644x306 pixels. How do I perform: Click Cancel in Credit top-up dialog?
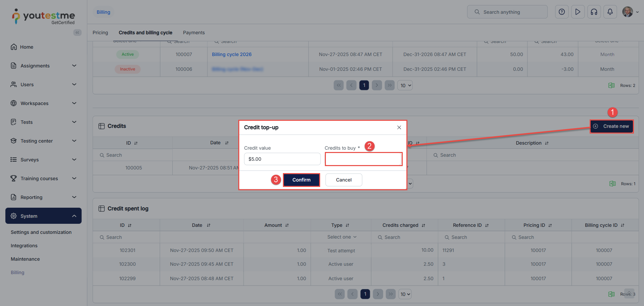point(344,180)
